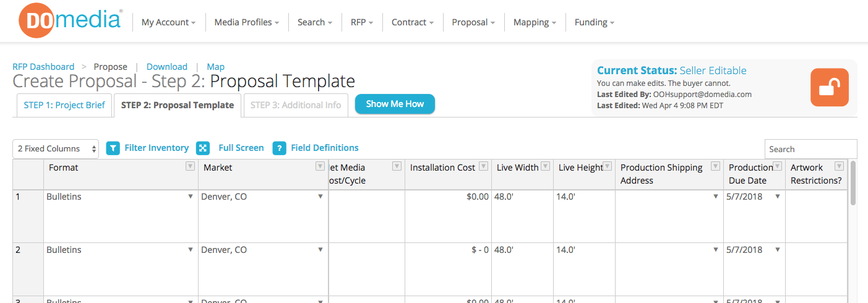The height and width of the screenshot is (303, 868).
Task: Select STEP 3: Additional Info tab
Action: (x=296, y=105)
